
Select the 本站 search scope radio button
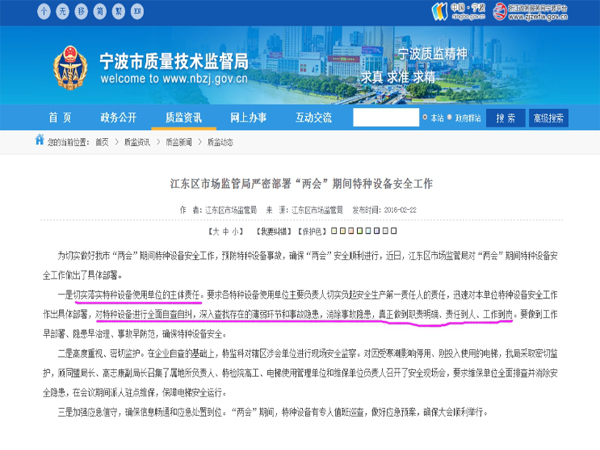pos(424,118)
